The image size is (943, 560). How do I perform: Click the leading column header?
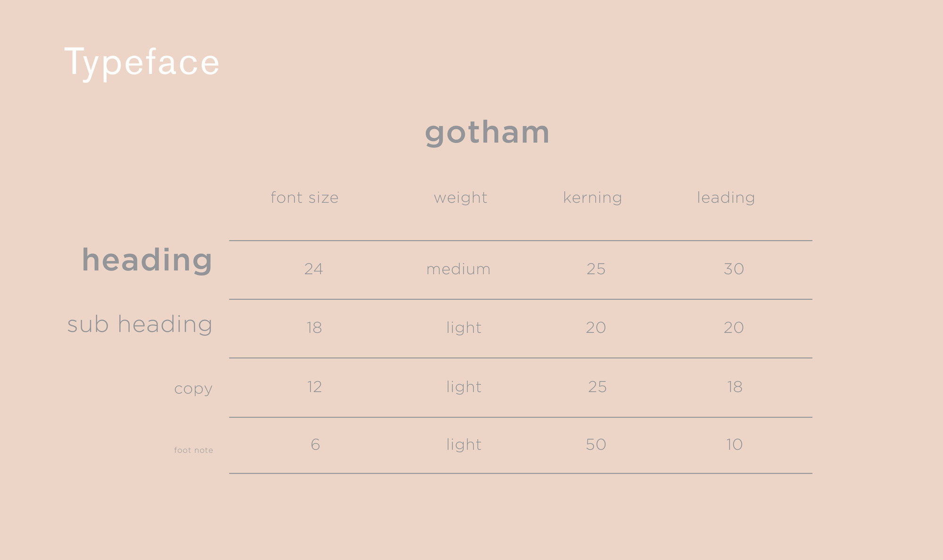click(x=726, y=198)
